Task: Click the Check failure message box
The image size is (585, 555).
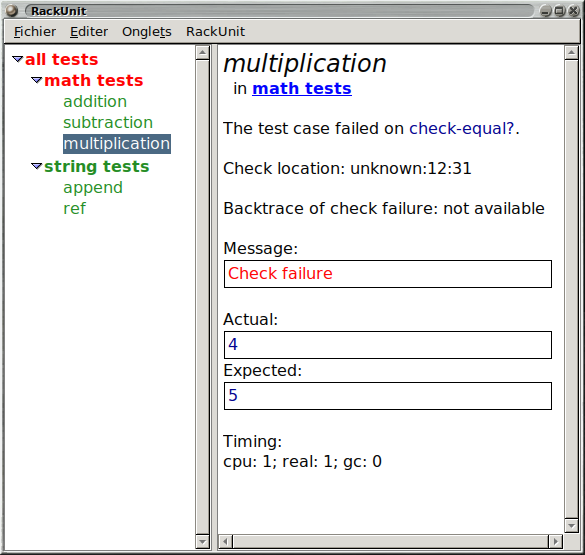Action: pyautogui.click(x=388, y=274)
